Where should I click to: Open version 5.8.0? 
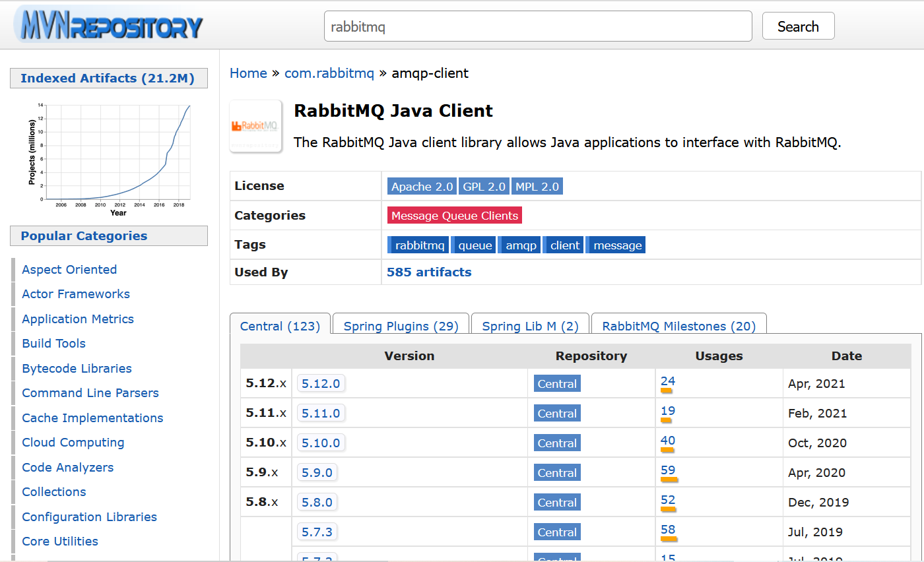317,503
